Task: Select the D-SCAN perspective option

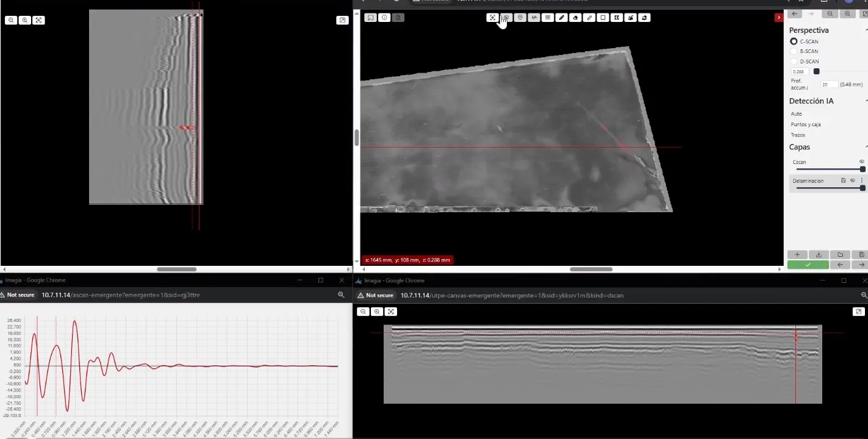Action: pyautogui.click(x=794, y=61)
